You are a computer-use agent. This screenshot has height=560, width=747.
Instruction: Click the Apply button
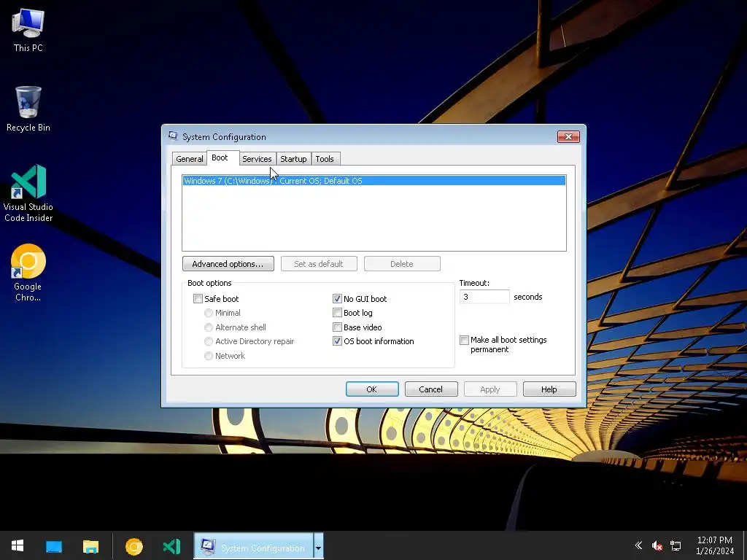(x=490, y=389)
